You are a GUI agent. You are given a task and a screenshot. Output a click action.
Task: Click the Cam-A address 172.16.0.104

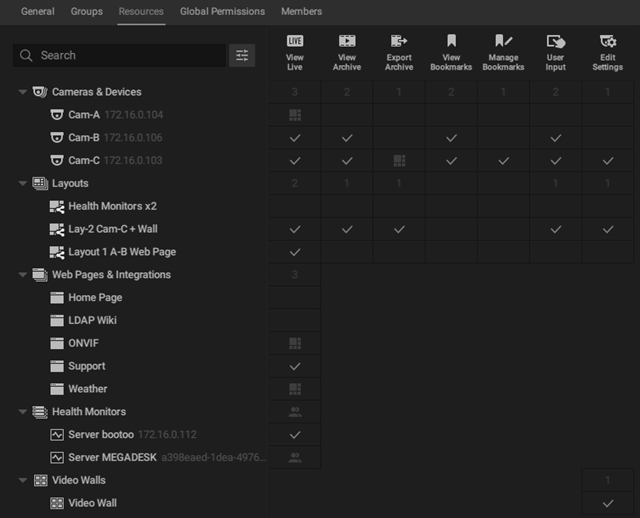click(134, 115)
